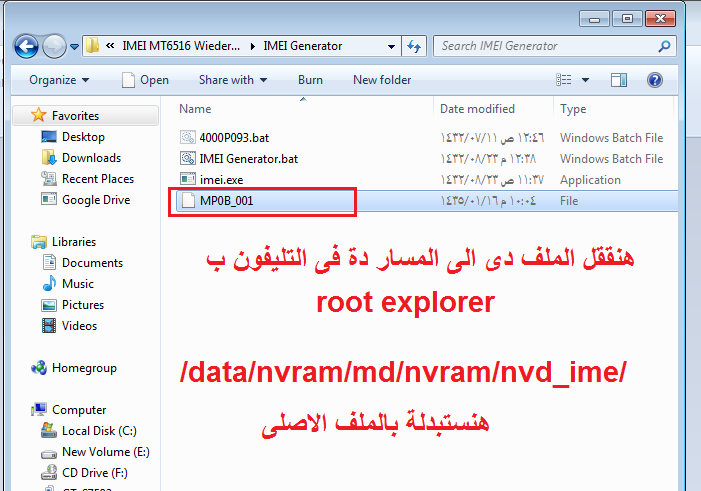The image size is (701, 491).
Task: Open the Share with menu
Action: (233, 80)
